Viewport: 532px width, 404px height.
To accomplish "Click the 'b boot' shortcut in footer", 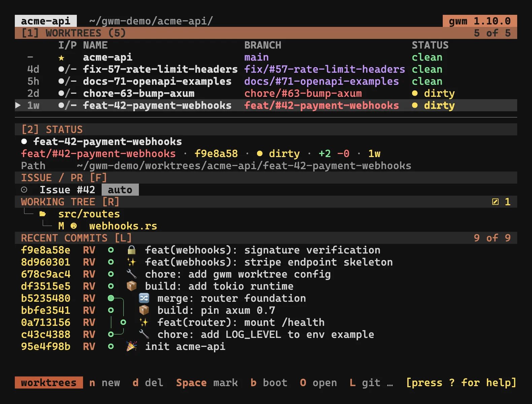I will [269, 382].
